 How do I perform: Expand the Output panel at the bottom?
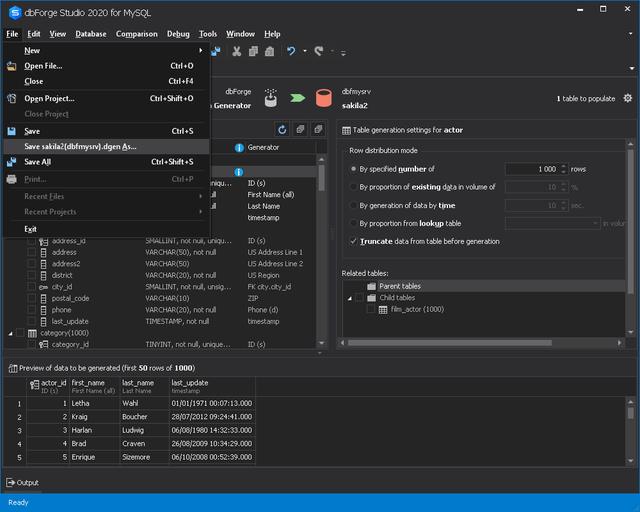click(22, 482)
